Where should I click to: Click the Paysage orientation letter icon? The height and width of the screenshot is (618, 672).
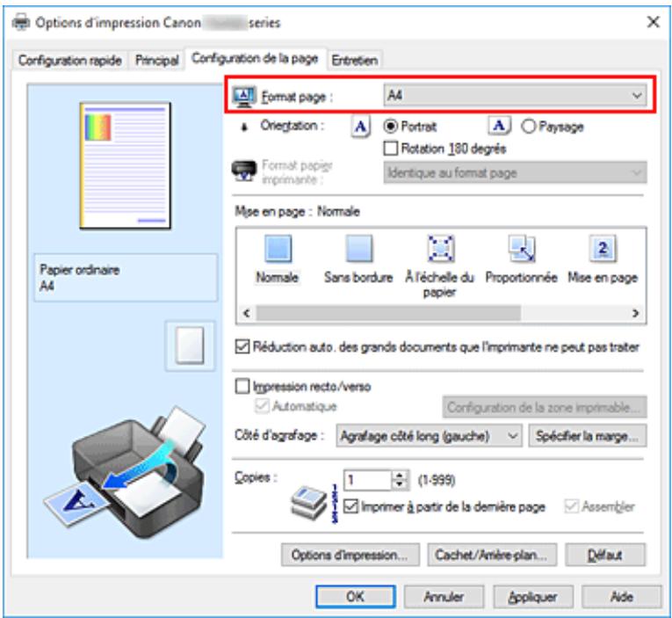(498, 126)
